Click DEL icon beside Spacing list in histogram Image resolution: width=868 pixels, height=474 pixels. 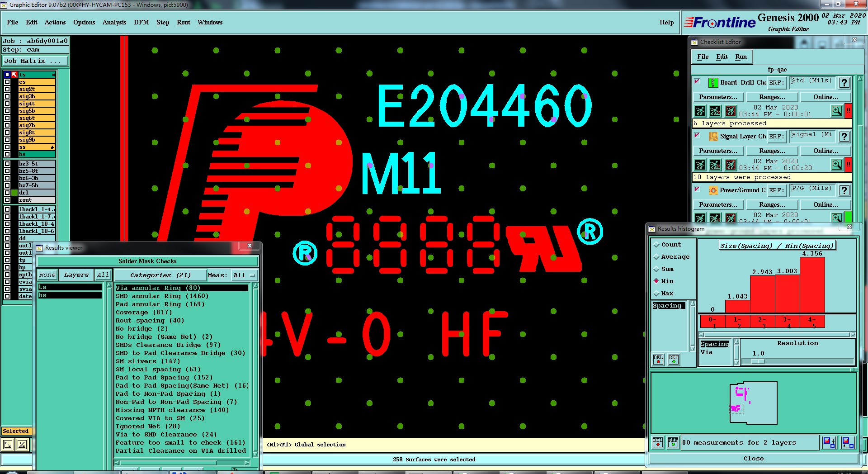(658, 360)
